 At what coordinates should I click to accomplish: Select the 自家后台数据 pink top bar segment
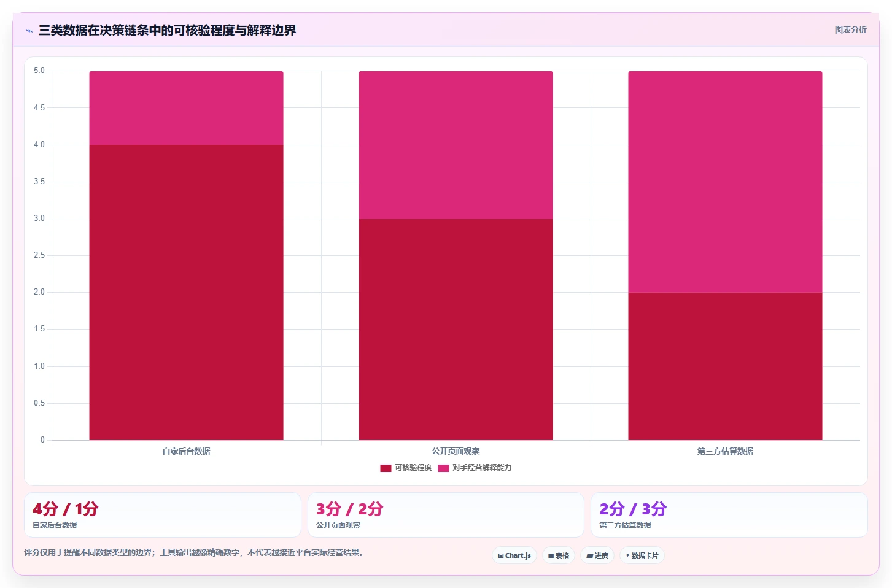click(186, 108)
